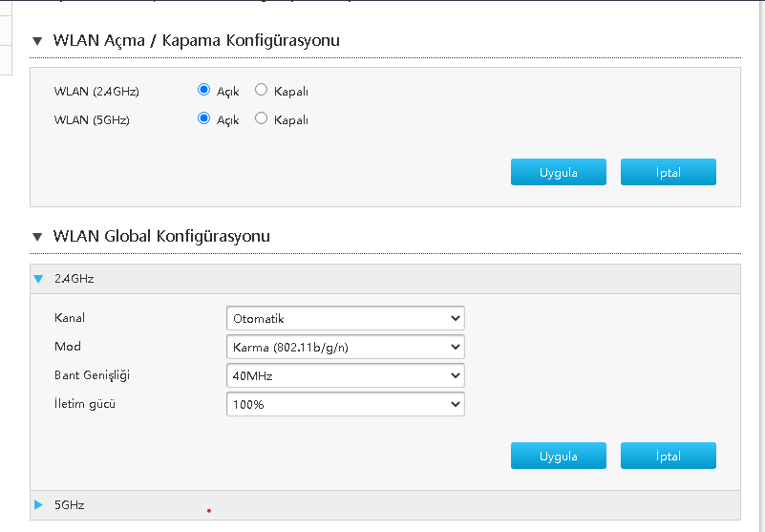Click İptal in WLAN Açma / Kapama section

pos(668,172)
